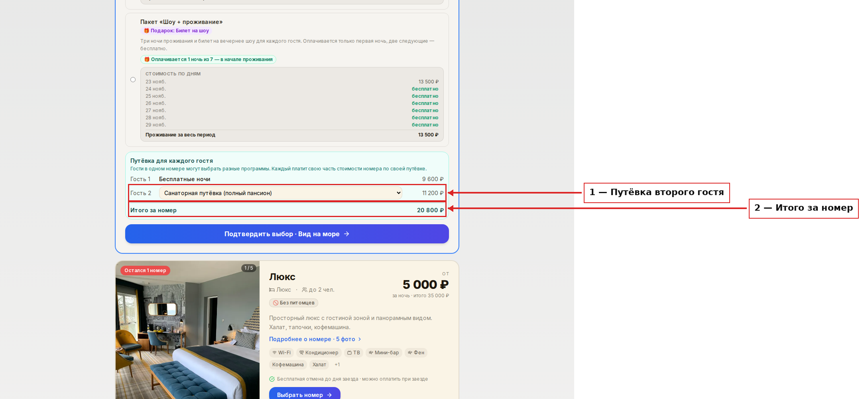This screenshot has width=868, height=399.
Task: Click the Люкс room title
Action: (282, 277)
